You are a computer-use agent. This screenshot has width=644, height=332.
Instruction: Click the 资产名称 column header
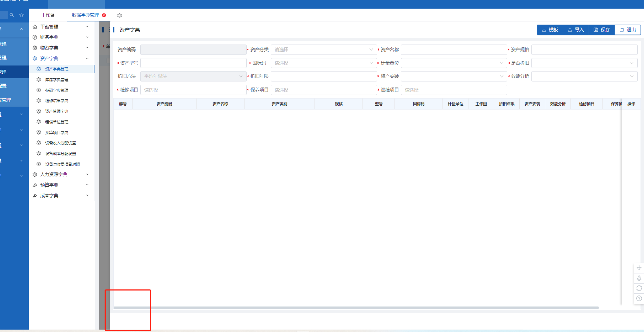[x=220, y=104]
